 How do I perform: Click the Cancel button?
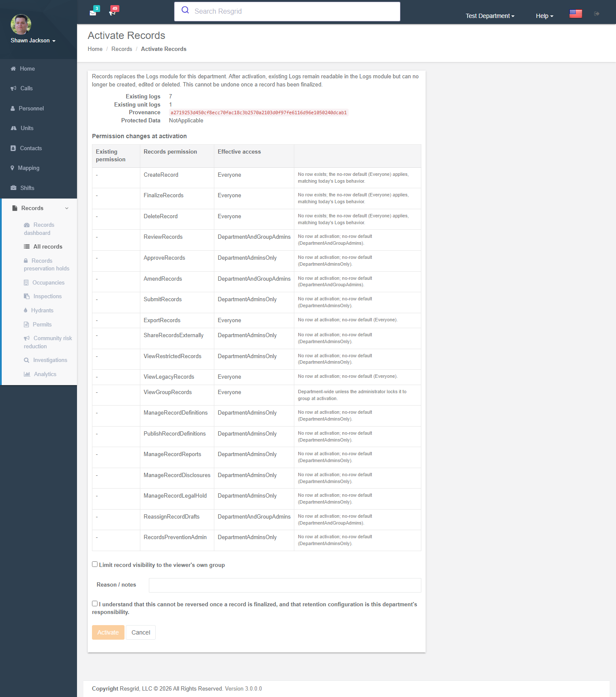tap(141, 632)
